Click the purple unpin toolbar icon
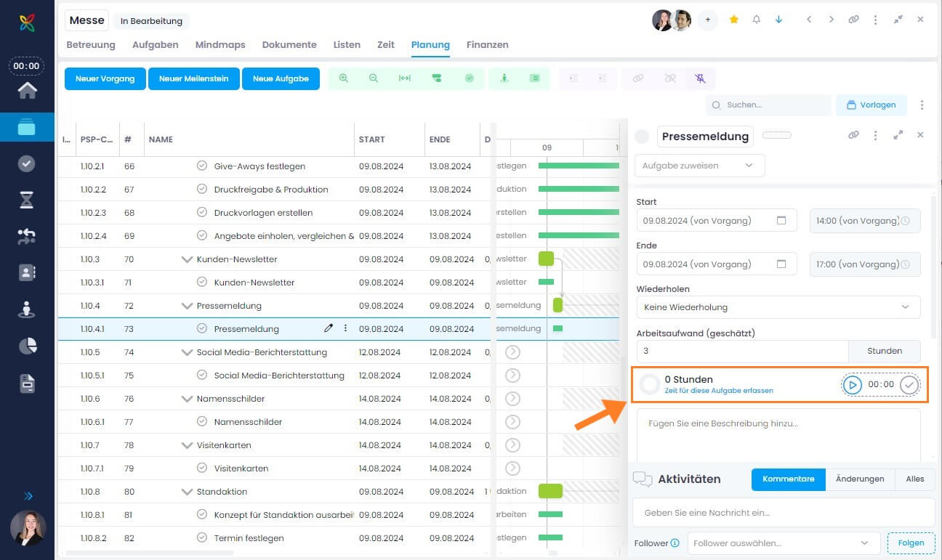This screenshot has height=560, width=942. (700, 78)
